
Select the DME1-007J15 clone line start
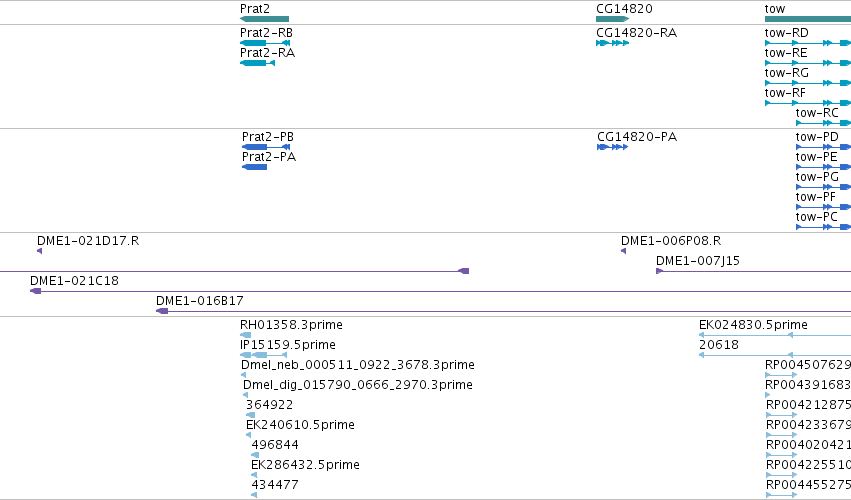(x=659, y=271)
